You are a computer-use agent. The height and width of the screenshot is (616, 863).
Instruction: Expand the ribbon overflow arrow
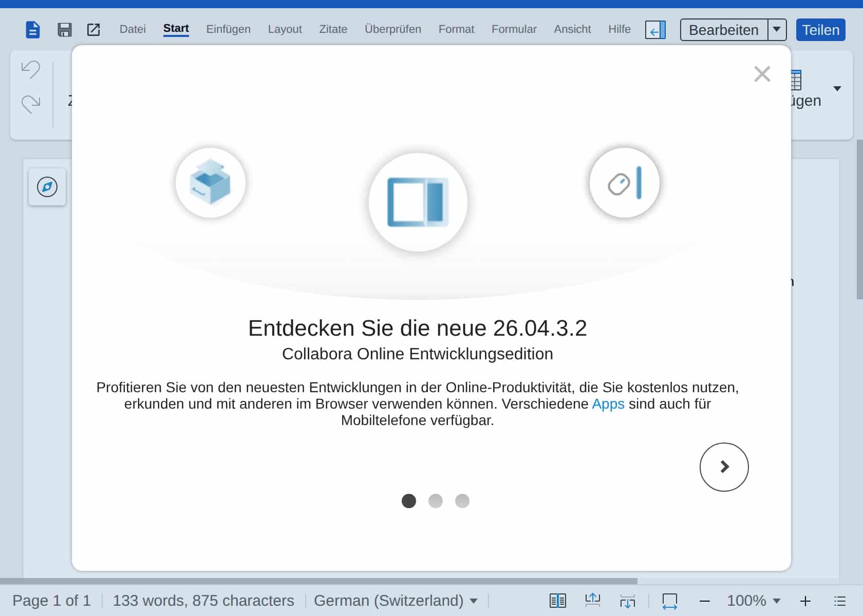click(837, 89)
